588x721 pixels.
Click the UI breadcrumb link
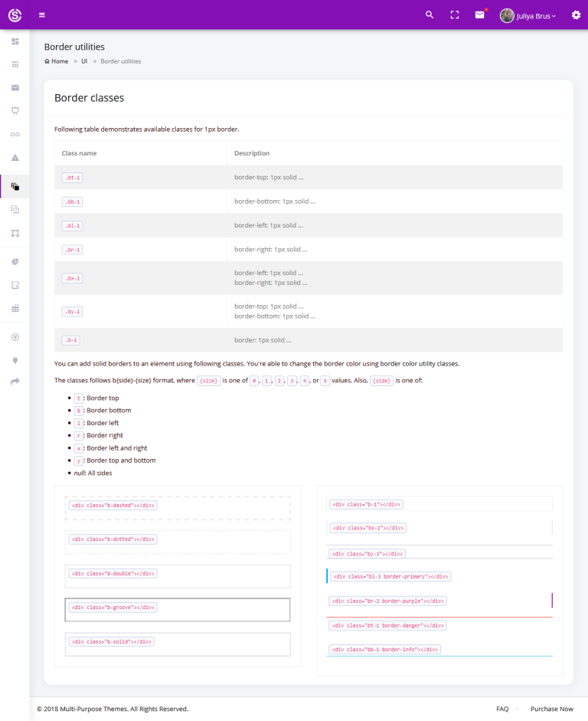tap(84, 61)
